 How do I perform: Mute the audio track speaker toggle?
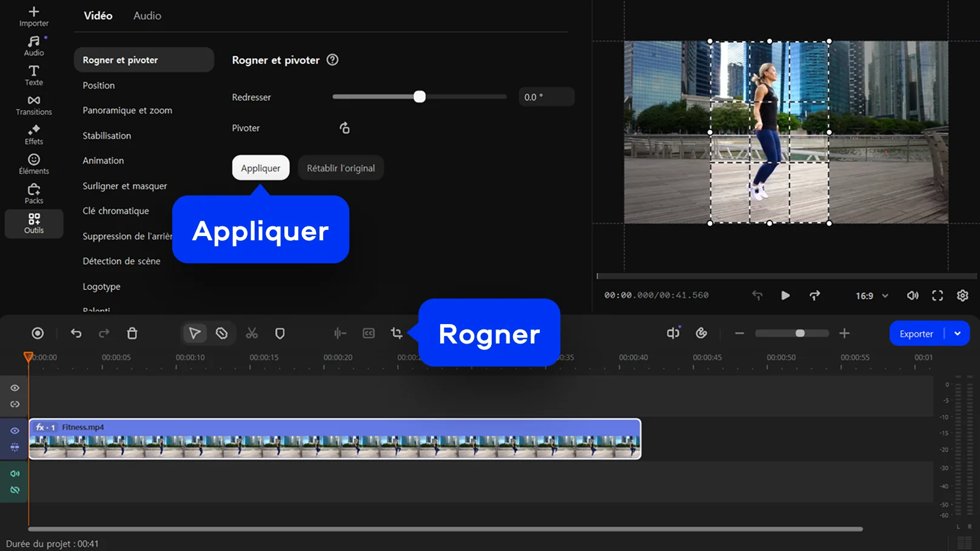(15, 473)
